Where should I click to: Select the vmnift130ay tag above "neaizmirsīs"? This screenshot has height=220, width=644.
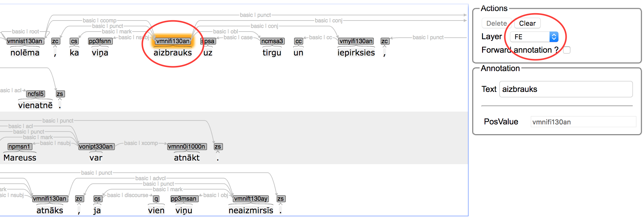click(x=251, y=199)
